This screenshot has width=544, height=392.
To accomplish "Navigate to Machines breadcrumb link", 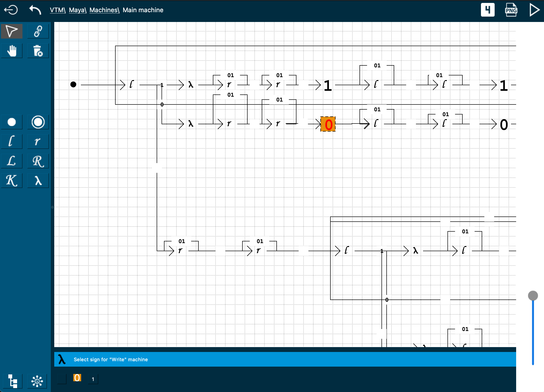I will pos(104,10).
